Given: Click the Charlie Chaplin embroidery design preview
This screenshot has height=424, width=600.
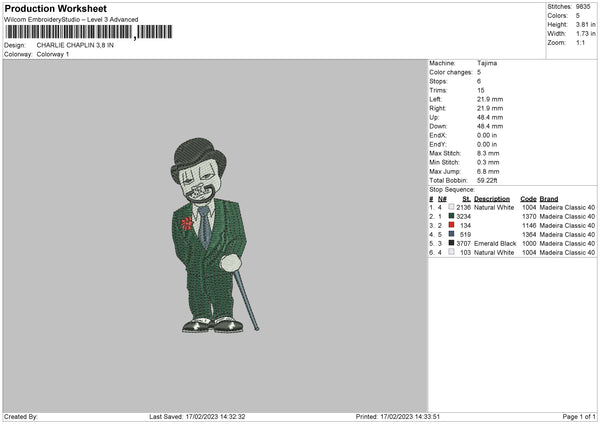Looking at the screenshot, I should (x=214, y=235).
